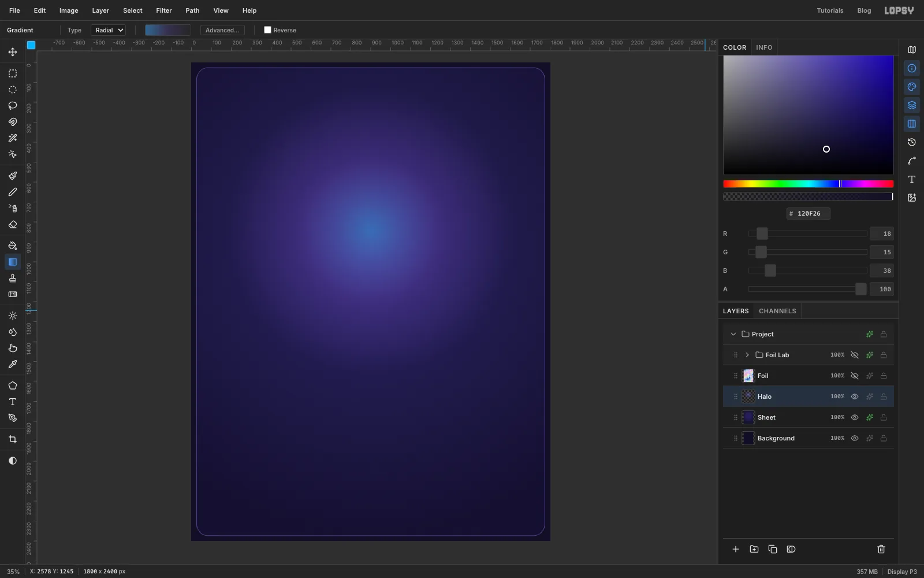Click the hex color input field
The width and height of the screenshot is (924, 578).
point(808,213)
